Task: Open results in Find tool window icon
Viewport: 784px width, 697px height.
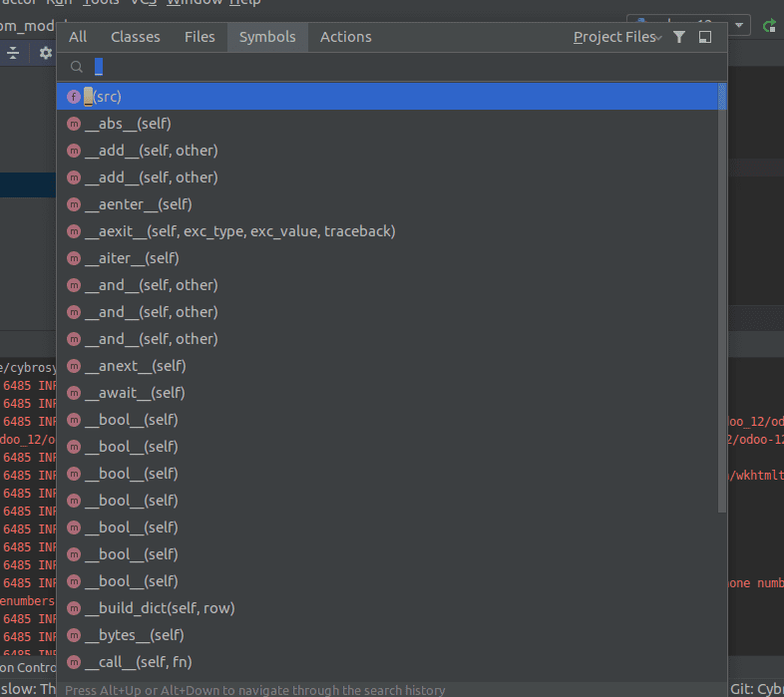Action: [705, 37]
